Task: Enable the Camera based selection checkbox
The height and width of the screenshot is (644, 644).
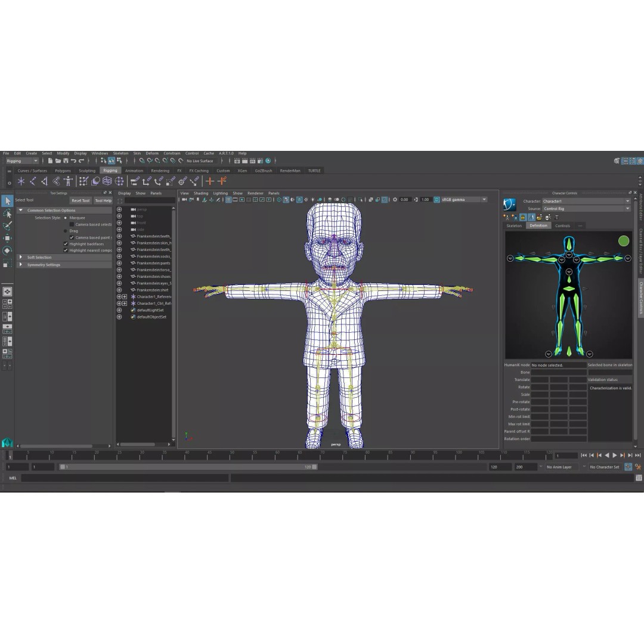Action: pos(72,224)
